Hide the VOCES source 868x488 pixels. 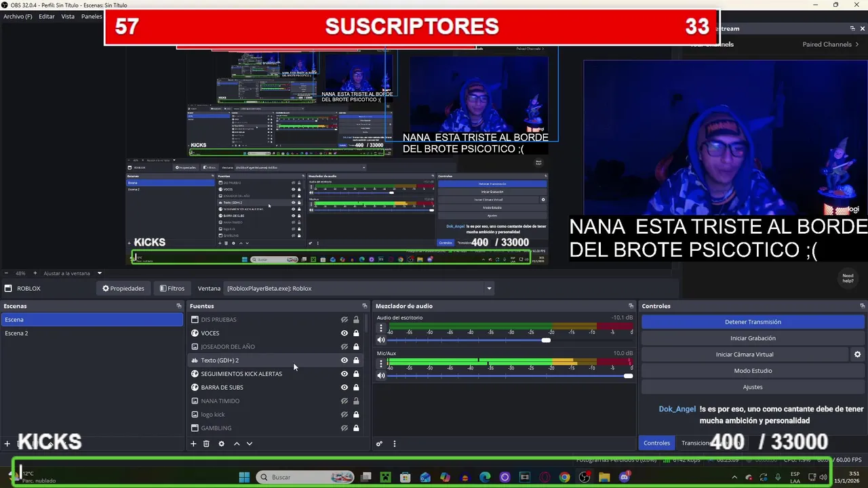[344, 333]
